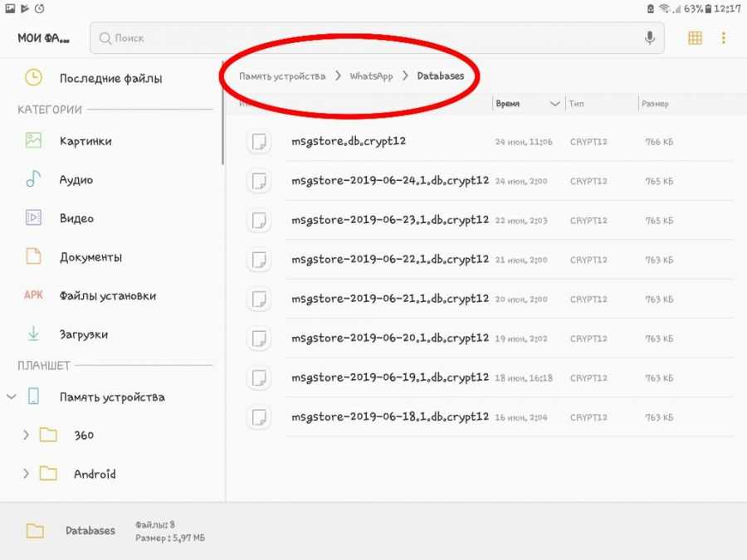747x560 pixels.
Task: Click file icon of msgstore-2019-06-18 backup
Action: tap(259, 417)
